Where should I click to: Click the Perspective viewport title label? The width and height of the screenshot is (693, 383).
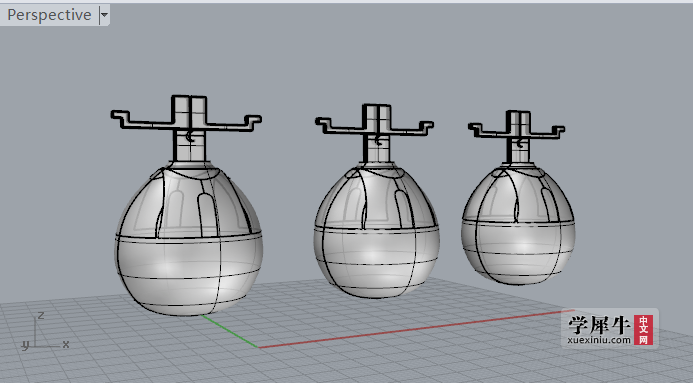[x=49, y=15]
